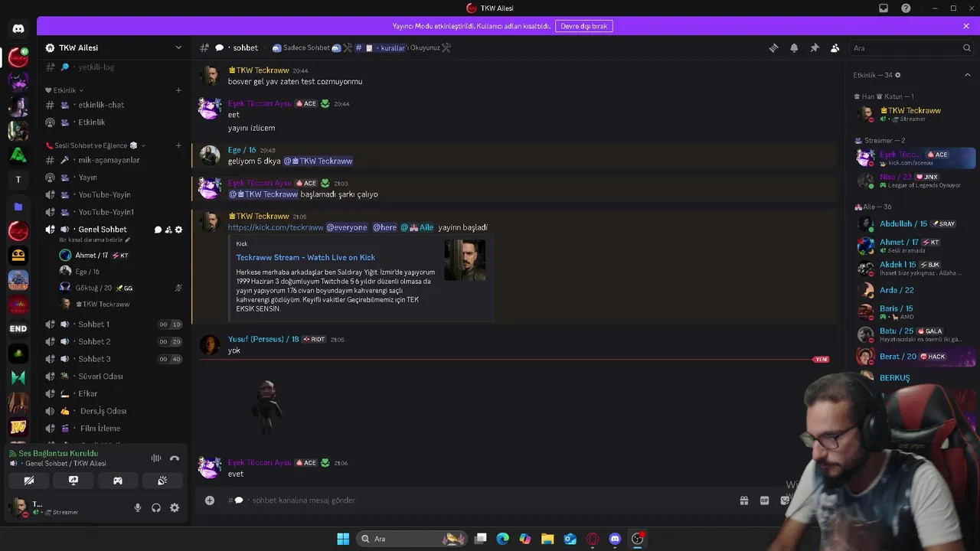Join Sohbet 3 voice channel
This screenshot has height=551, width=980.
[x=113, y=359]
